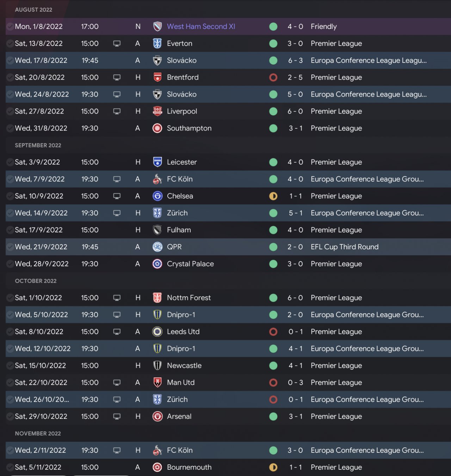Viewport: 451px width, 476px height.
Task: Open the West Ham Second XI link
Action: (x=201, y=26)
